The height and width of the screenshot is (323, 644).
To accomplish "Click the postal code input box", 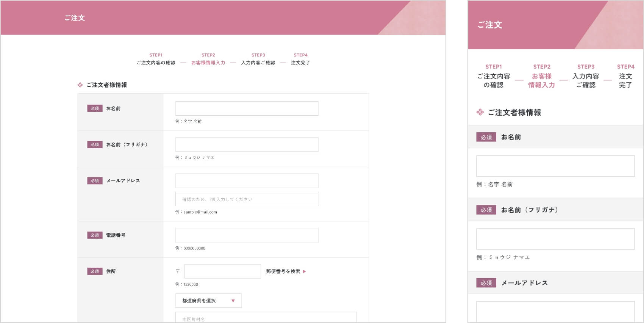I will click(x=222, y=271).
